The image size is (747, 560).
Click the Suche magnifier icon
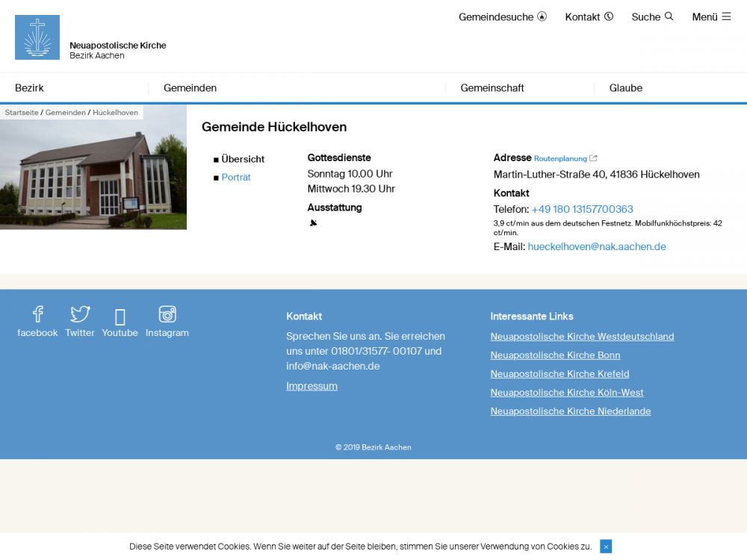click(669, 16)
